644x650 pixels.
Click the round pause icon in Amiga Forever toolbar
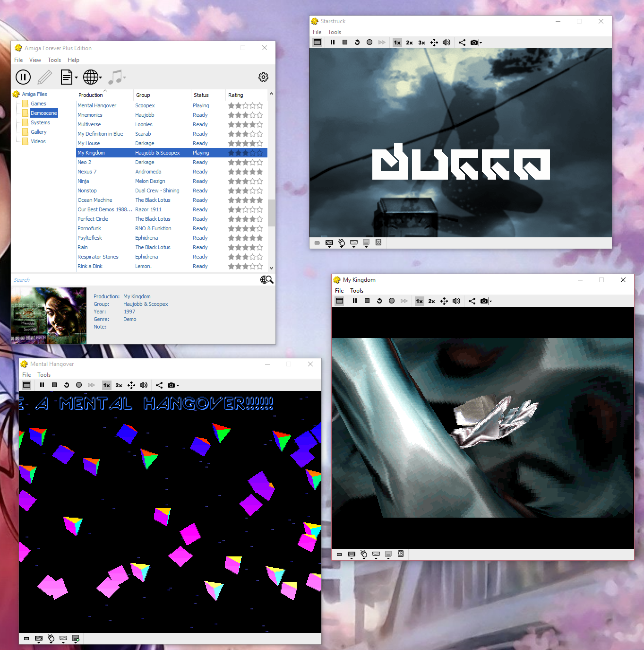(x=23, y=77)
